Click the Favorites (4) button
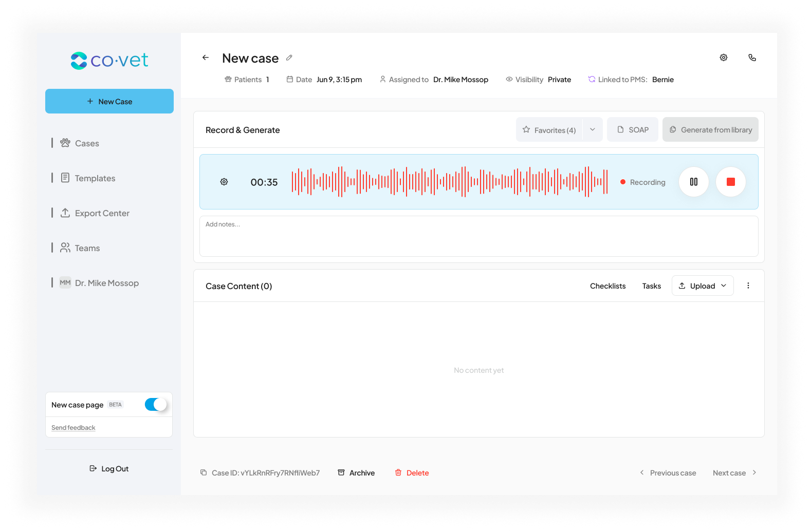This screenshot has height=532, width=810. pos(549,129)
